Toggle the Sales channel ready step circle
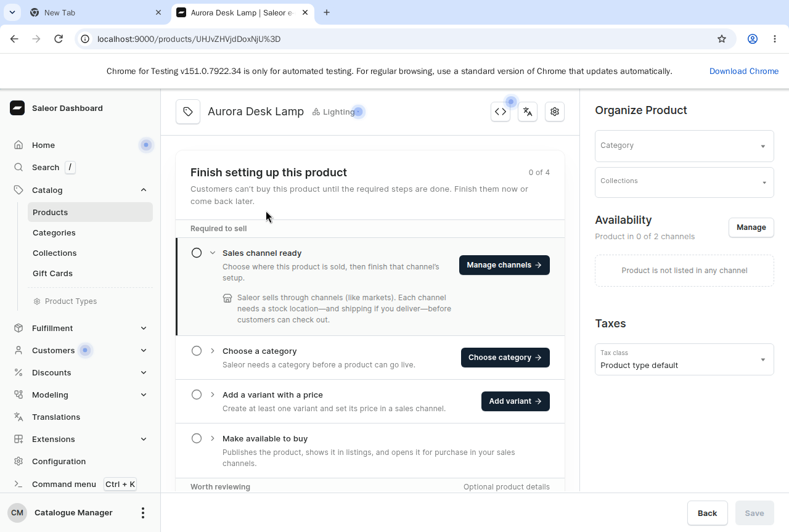789x532 pixels. (x=197, y=253)
